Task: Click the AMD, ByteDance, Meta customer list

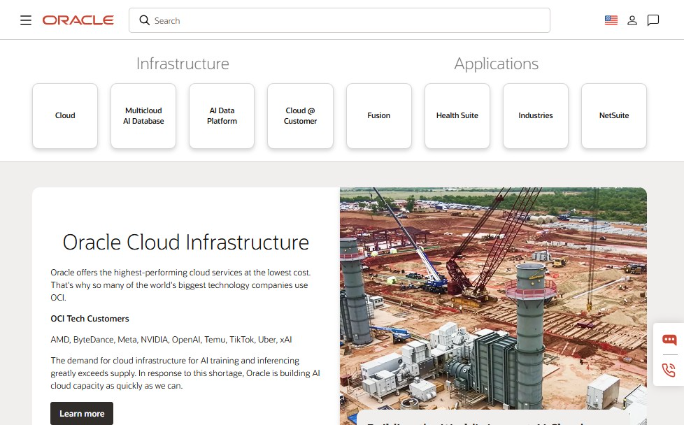Action: point(171,339)
